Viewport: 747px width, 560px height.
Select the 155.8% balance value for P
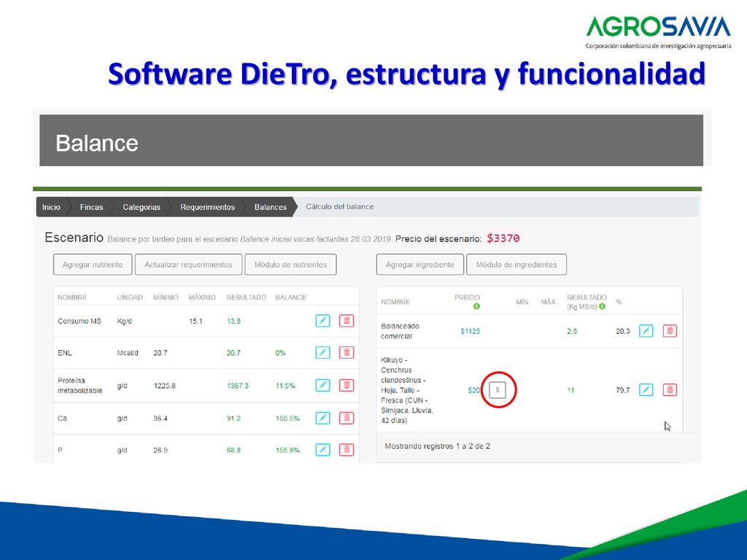coord(287,450)
